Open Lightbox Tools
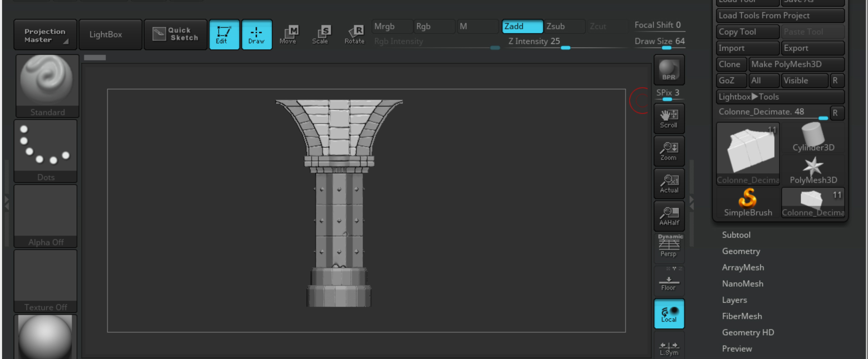868x359 pixels. (x=780, y=97)
